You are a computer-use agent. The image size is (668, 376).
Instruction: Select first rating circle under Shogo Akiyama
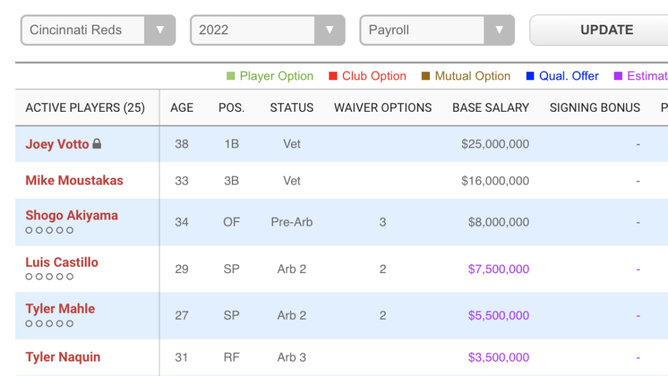[29, 230]
